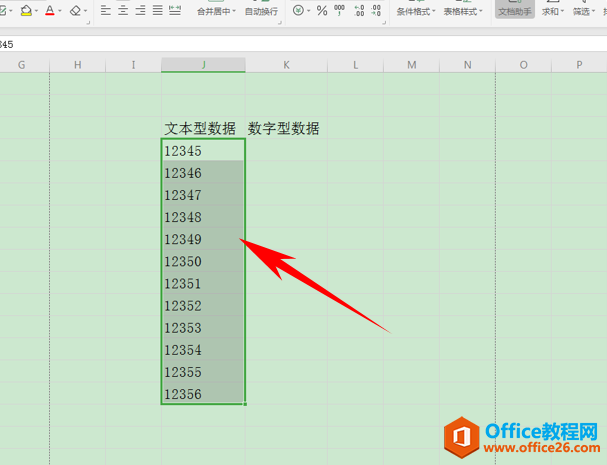Open the 合并居中 dropdown arrow
The image size is (607, 465).
point(234,12)
